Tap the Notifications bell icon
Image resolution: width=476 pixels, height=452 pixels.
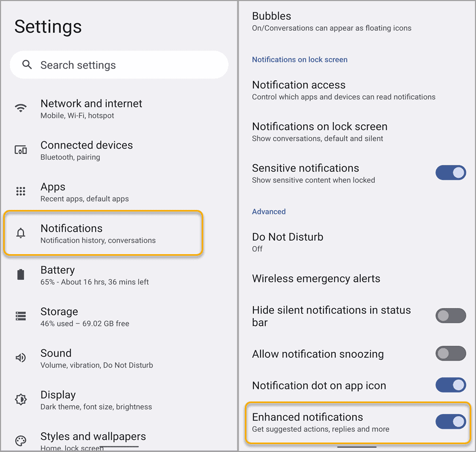(x=21, y=233)
